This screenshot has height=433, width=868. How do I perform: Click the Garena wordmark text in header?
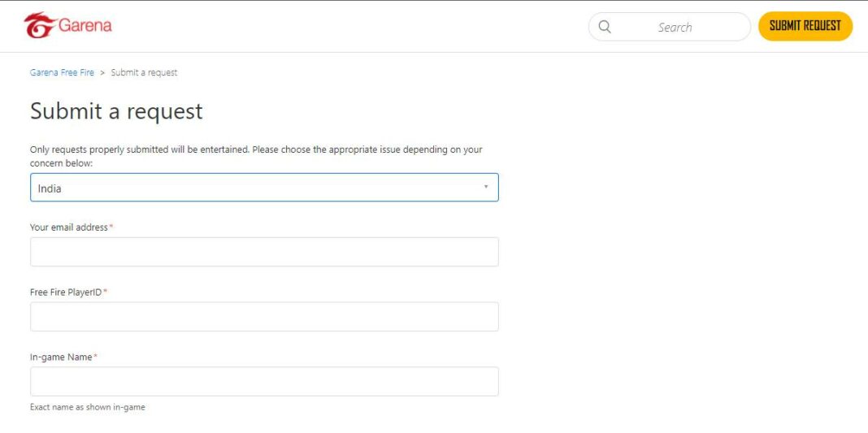click(x=85, y=26)
